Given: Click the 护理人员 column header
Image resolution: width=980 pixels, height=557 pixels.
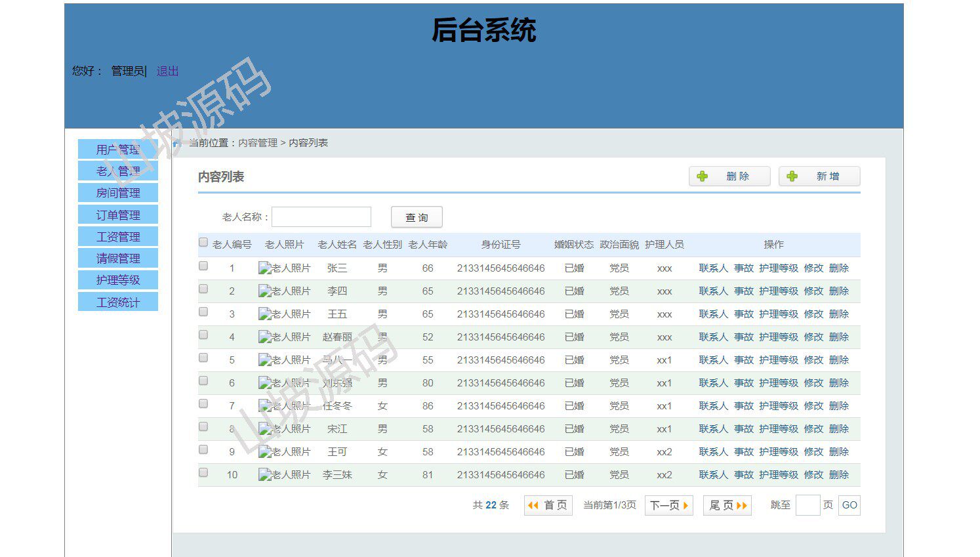Looking at the screenshot, I should [664, 245].
